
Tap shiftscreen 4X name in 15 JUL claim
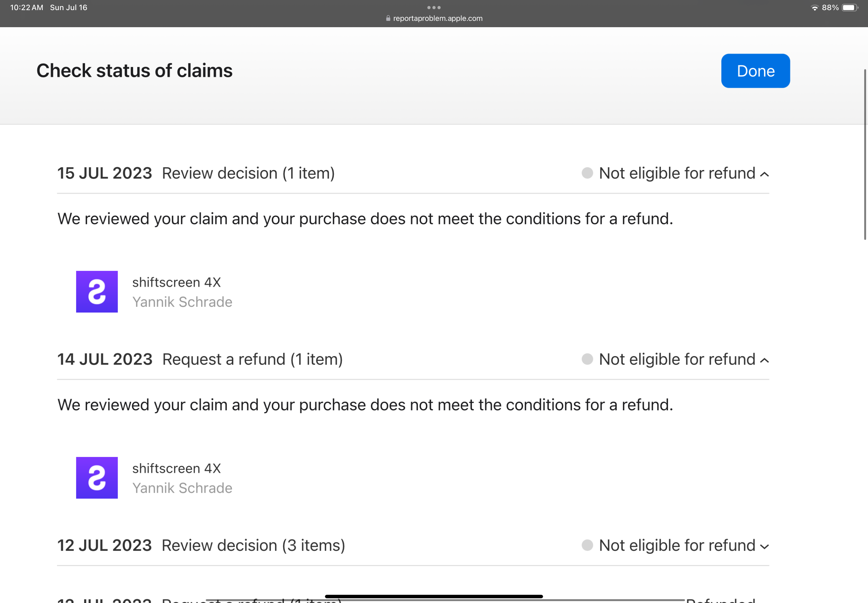click(176, 282)
